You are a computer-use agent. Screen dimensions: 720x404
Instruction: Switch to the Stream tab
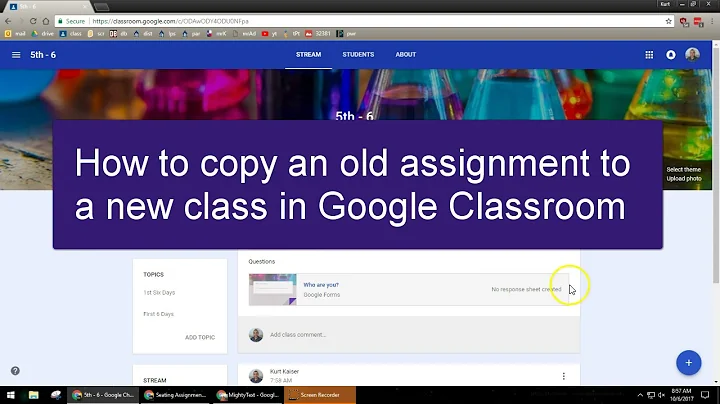pos(309,55)
